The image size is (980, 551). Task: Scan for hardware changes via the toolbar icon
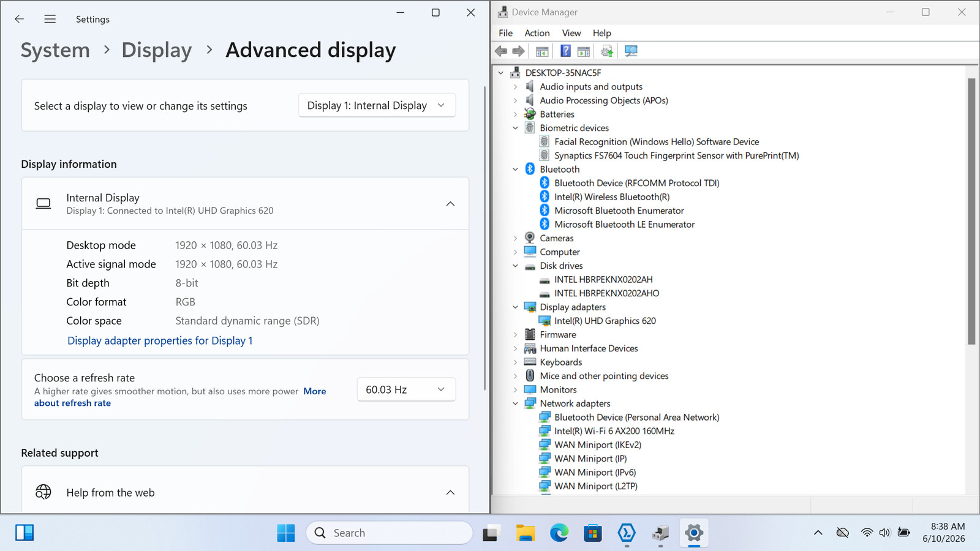tap(631, 51)
